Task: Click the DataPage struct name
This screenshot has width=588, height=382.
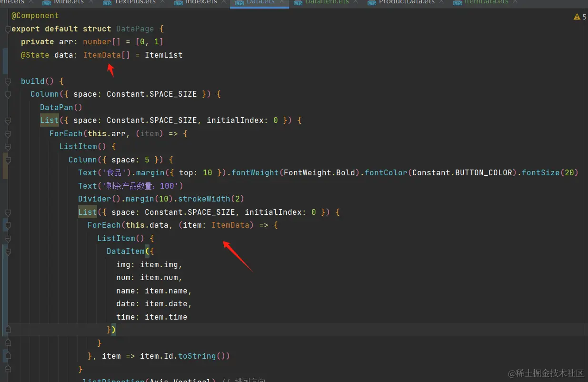Action: (x=135, y=29)
